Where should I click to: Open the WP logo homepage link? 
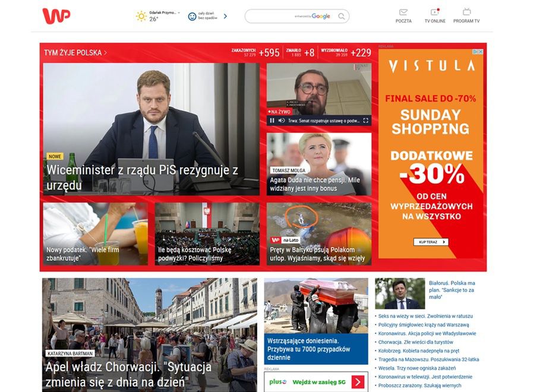tap(56, 16)
